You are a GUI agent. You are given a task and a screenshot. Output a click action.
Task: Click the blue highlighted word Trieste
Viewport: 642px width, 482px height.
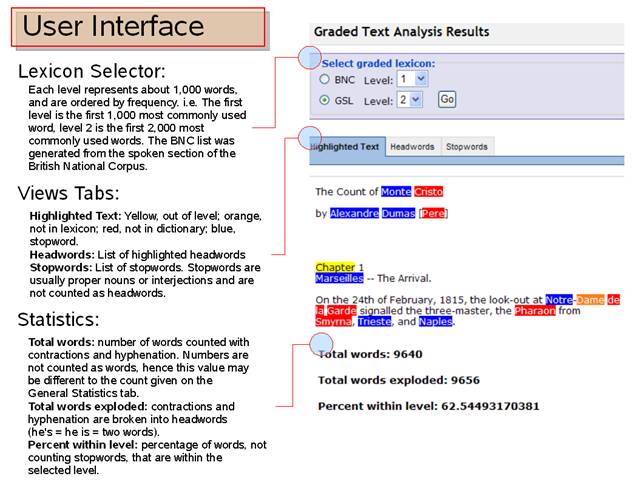pos(375,321)
